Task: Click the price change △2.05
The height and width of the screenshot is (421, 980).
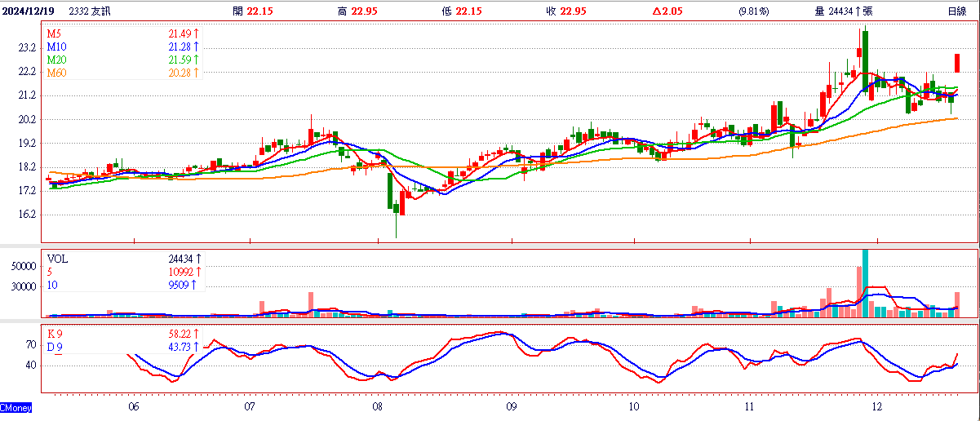Action: tap(667, 11)
